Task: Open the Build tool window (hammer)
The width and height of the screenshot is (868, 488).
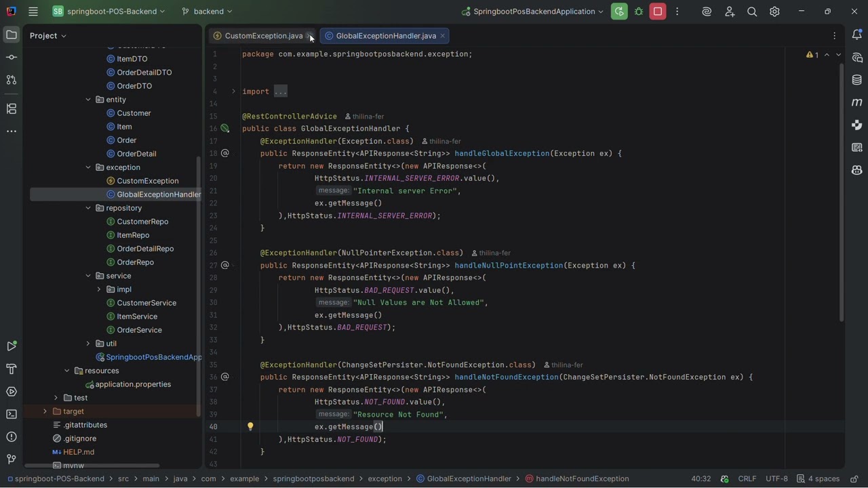Action: [x=12, y=369]
